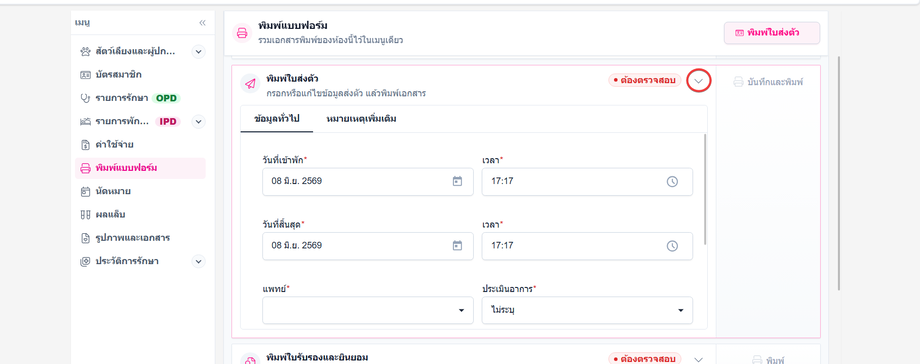Click the บันทึกและพิมพ์ button
The width and height of the screenshot is (920, 364).
tap(768, 82)
